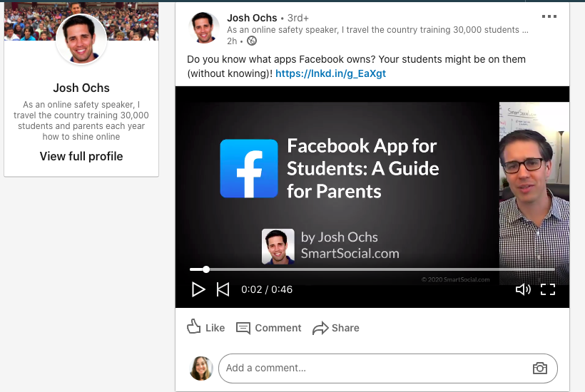
Task: Click the public visibility globe icon
Action: 252,41
